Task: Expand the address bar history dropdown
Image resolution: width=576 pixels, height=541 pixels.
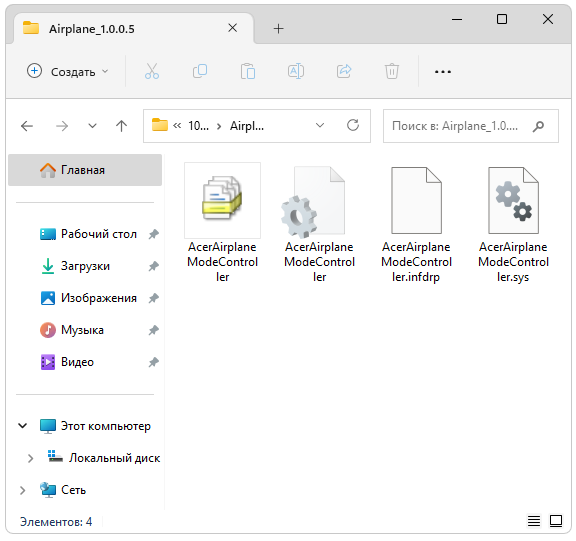Action: pyautogui.click(x=320, y=126)
